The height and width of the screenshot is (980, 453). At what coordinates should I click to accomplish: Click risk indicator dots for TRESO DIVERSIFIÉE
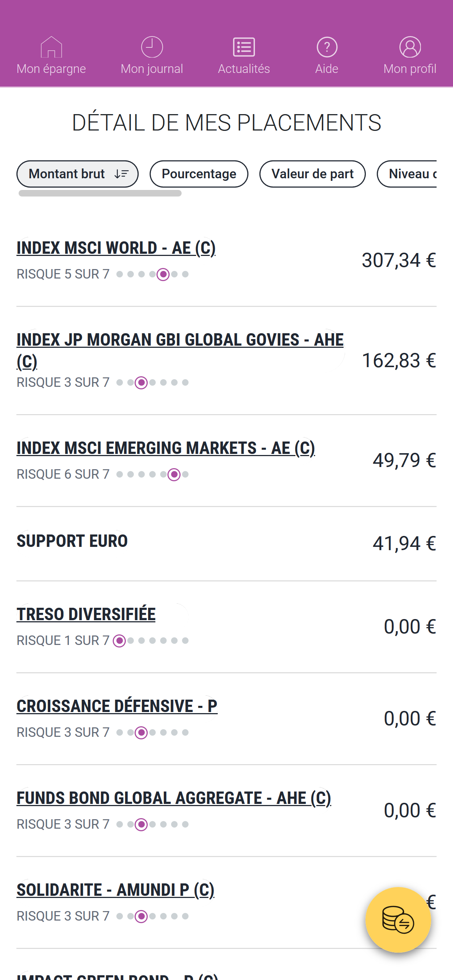point(152,641)
